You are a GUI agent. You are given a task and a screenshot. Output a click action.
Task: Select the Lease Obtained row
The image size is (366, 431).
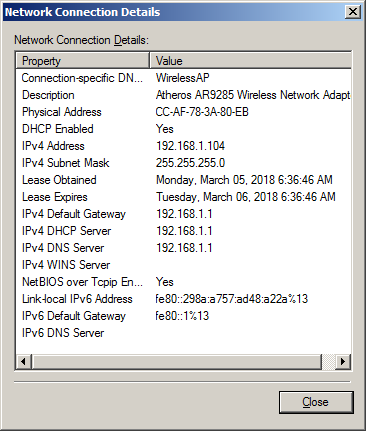click(x=183, y=180)
